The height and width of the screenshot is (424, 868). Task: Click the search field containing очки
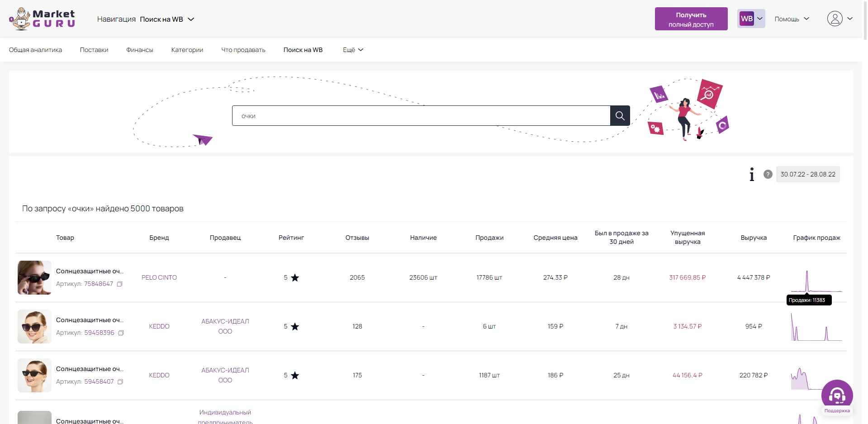(x=421, y=116)
